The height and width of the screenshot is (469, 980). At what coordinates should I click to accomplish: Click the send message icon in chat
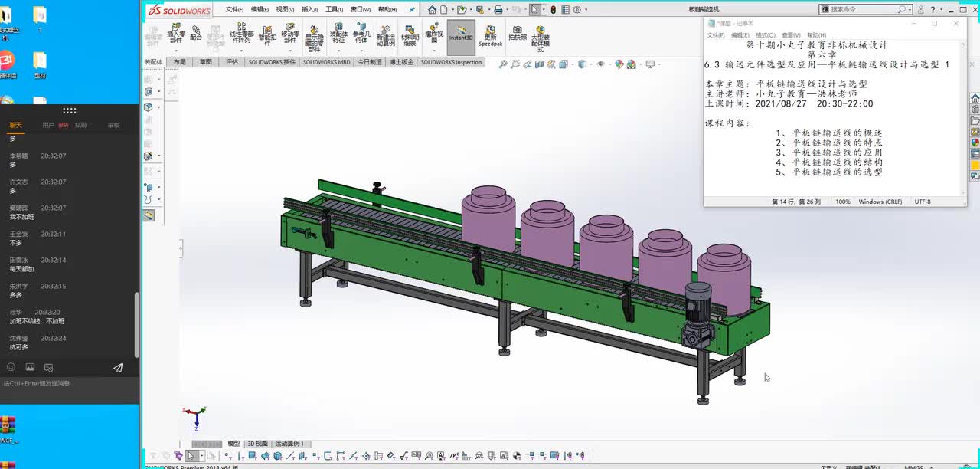tap(118, 368)
